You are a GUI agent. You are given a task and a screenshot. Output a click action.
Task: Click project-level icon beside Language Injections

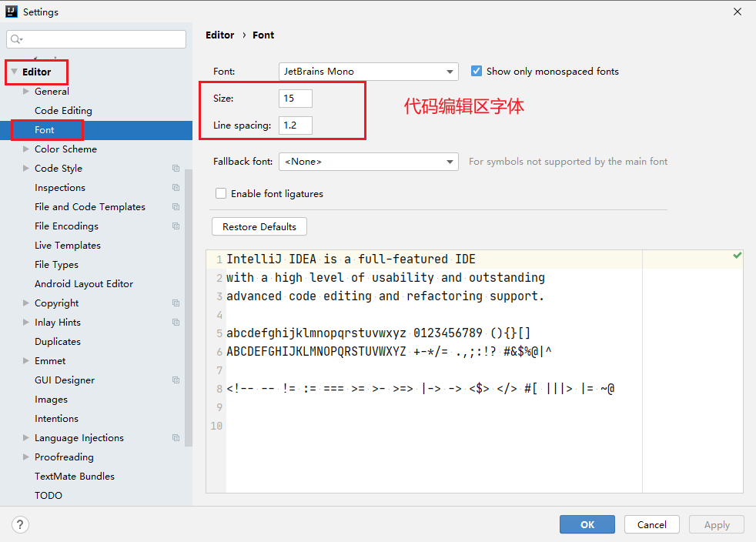tap(176, 438)
